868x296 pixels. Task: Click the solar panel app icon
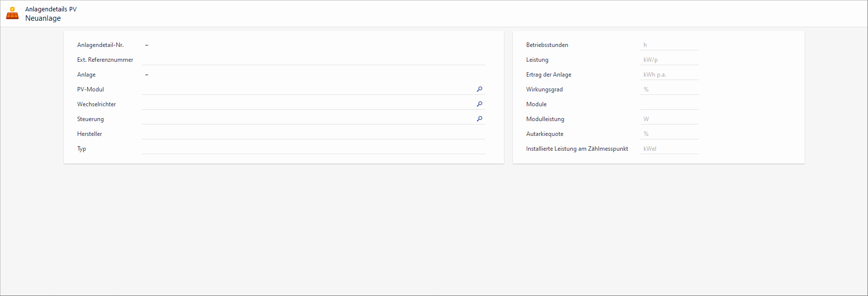(x=12, y=13)
